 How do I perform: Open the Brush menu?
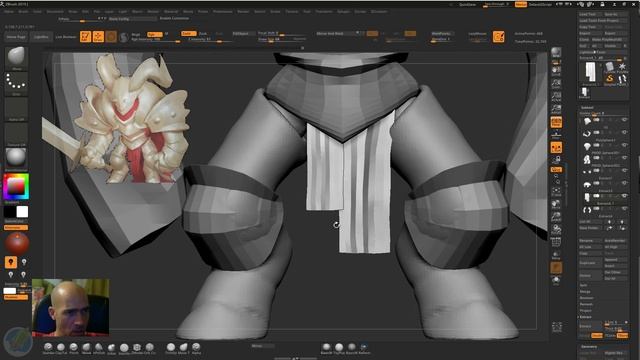23,11
